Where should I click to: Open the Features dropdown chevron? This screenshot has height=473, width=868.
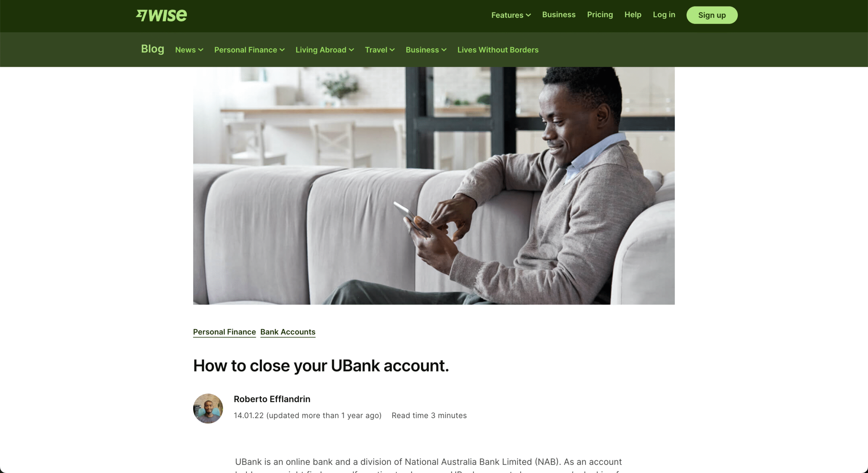pos(528,15)
